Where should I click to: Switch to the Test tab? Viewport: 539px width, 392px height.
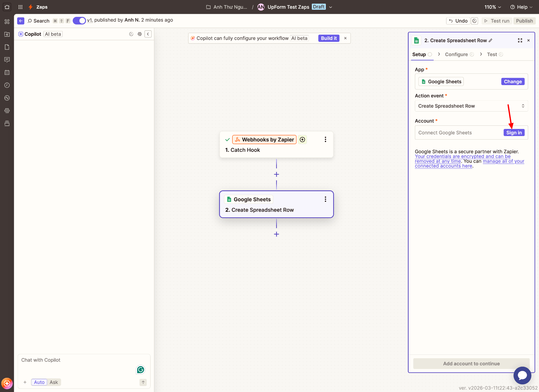pyautogui.click(x=495, y=54)
